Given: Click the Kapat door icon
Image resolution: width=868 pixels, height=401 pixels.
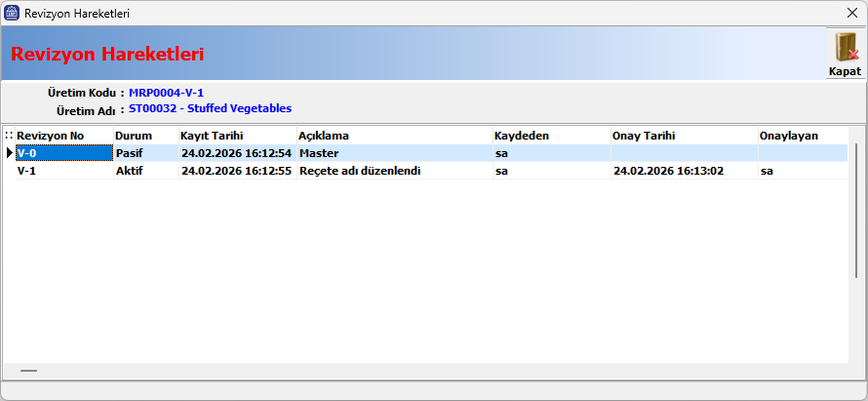Looking at the screenshot, I should 845,48.
